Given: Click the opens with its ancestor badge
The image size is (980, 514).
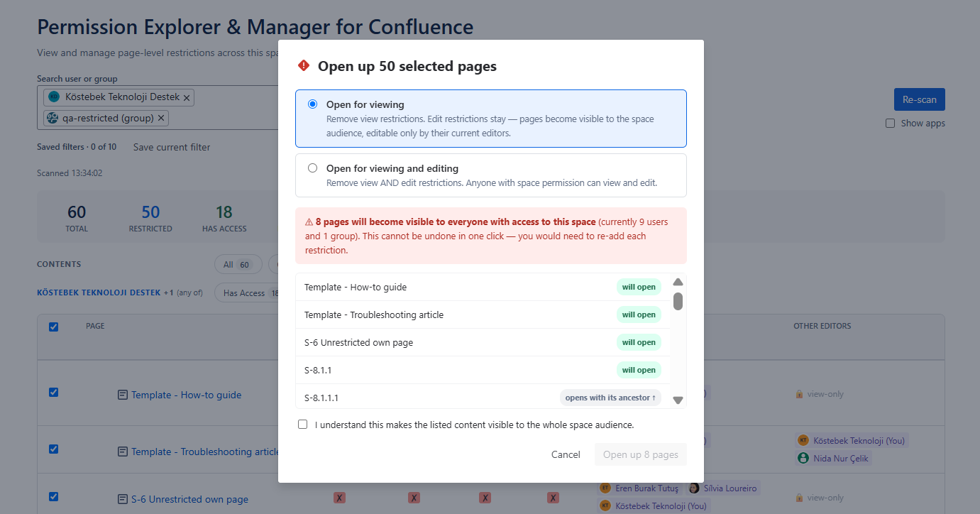Looking at the screenshot, I should point(610,398).
